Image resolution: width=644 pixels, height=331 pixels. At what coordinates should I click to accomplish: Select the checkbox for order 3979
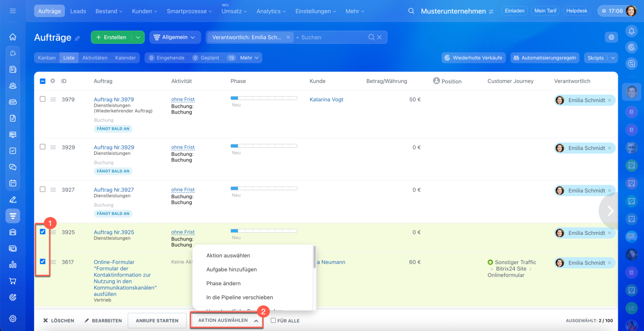pyautogui.click(x=43, y=99)
